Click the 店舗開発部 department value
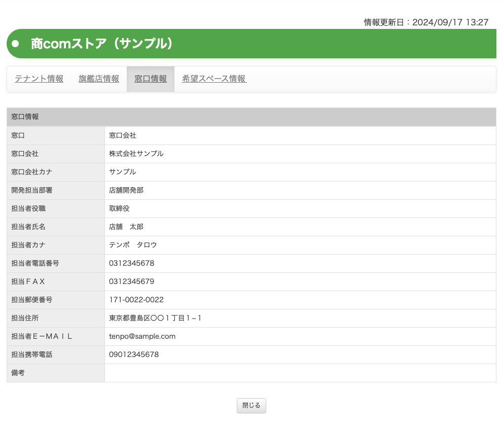The height and width of the screenshot is (425, 504). (126, 190)
